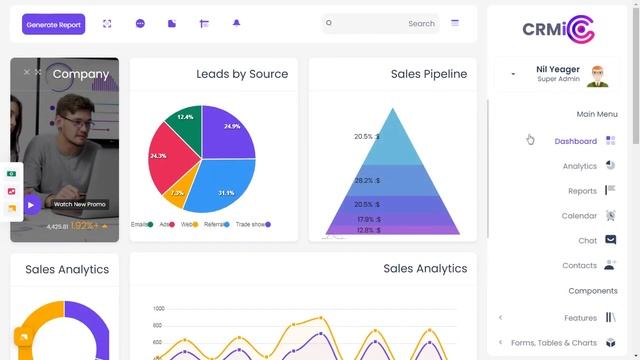Expand the Forms, Tables & Charts chevron

tap(500, 342)
